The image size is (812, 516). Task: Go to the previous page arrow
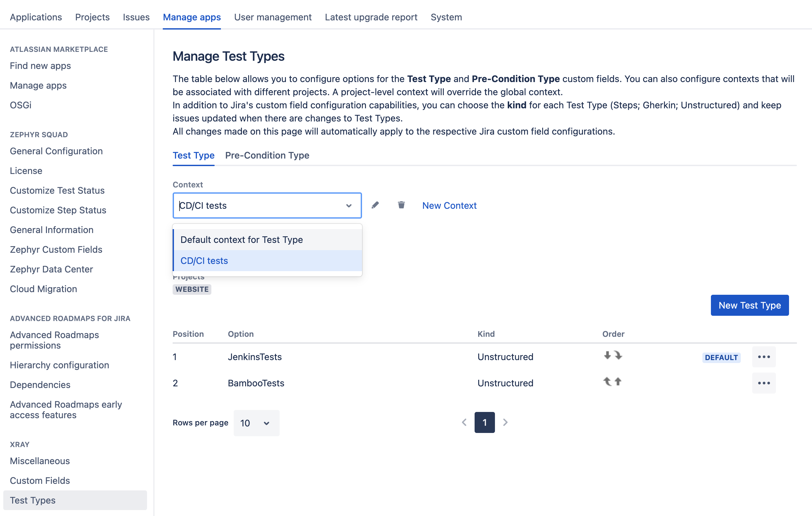(464, 422)
